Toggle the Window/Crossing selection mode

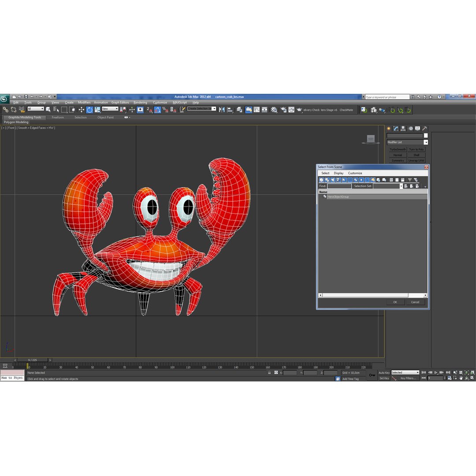click(72, 110)
